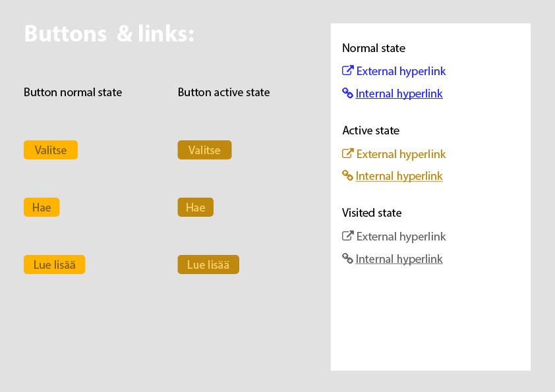Click the orange chain link icon

[x=348, y=175]
